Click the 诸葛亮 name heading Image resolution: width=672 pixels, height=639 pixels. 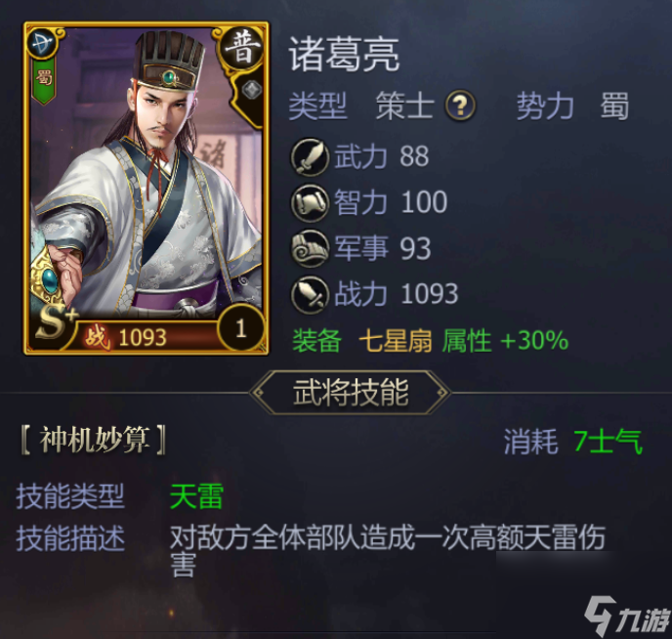pos(344,55)
